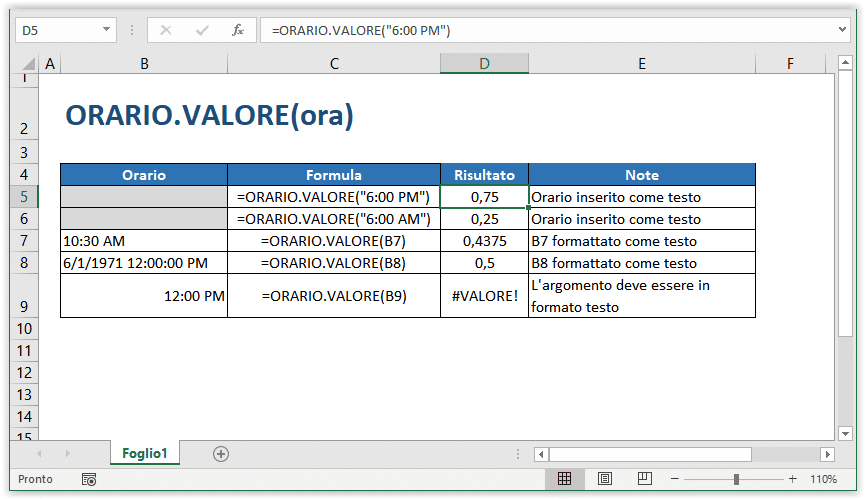865x499 pixels.
Task: Click the Insert Function fx icon
Action: click(x=238, y=30)
